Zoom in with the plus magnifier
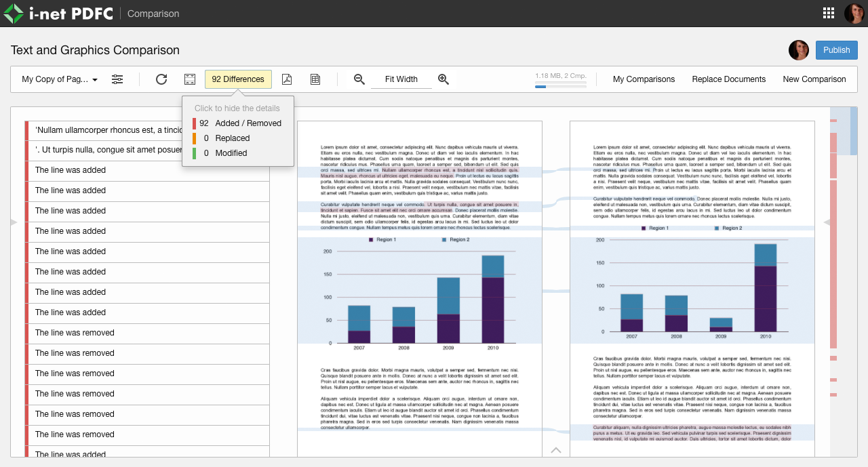Image resolution: width=868 pixels, height=467 pixels. 443,79
